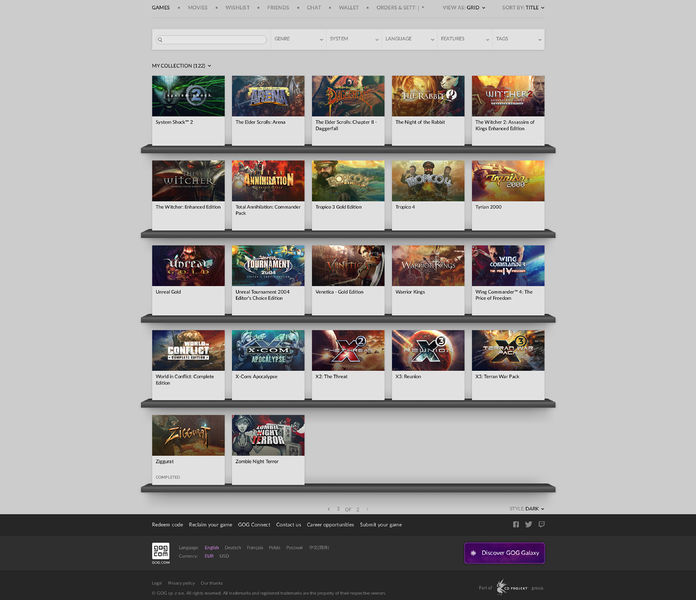696x600 pixels.
Task: Open the Tropico 4 cover
Action: [x=428, y=181]
